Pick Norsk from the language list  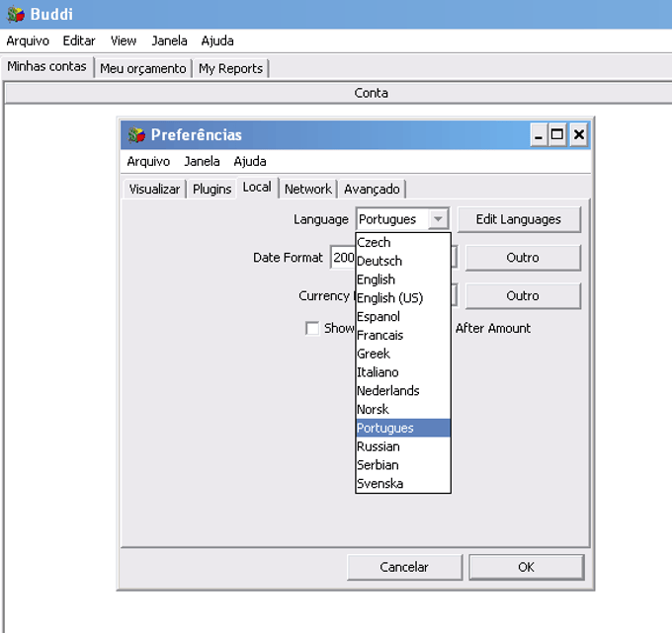[x=403, y=410]
